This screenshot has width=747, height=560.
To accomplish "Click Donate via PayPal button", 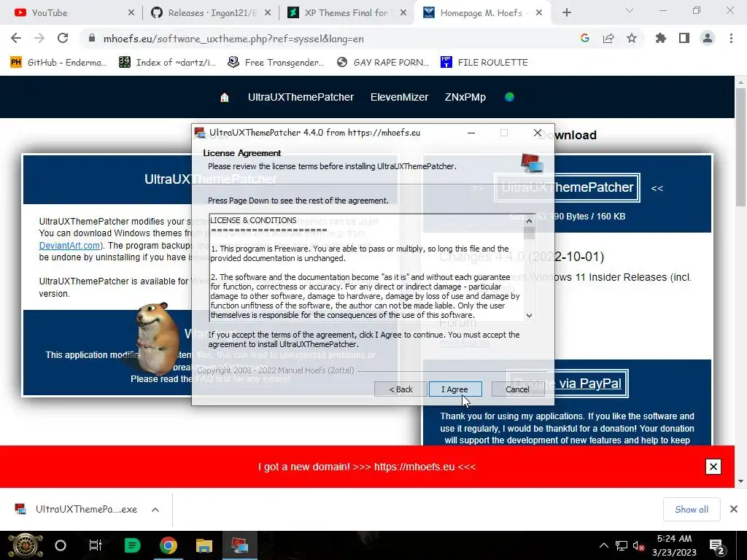I will [567, 384].
